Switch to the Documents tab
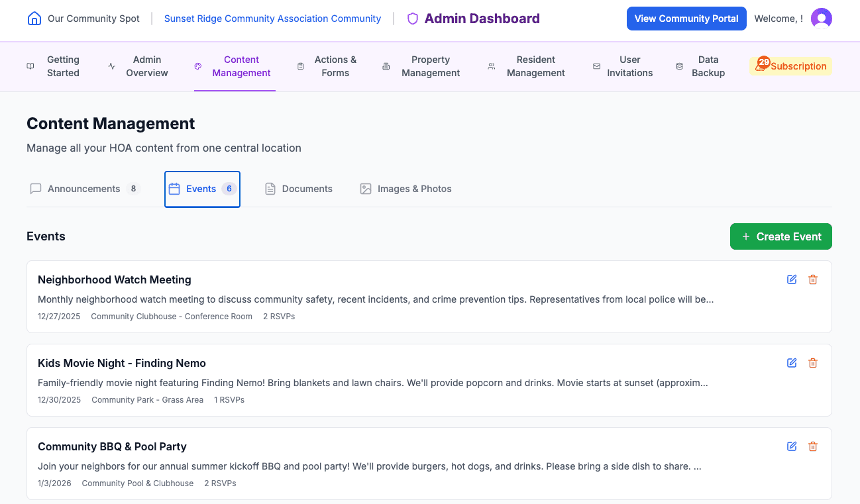 298,189
